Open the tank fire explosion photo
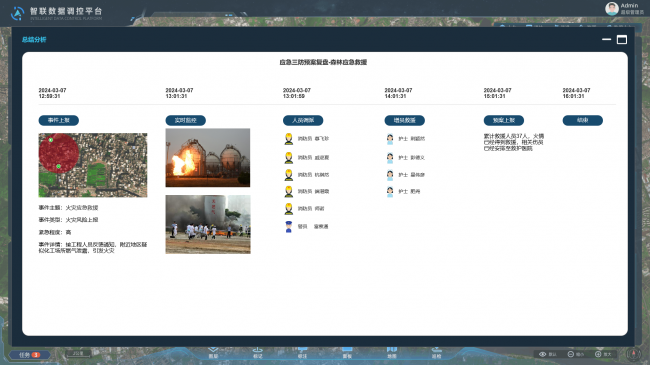The image size is (650, 365). (x=208, y=158)
